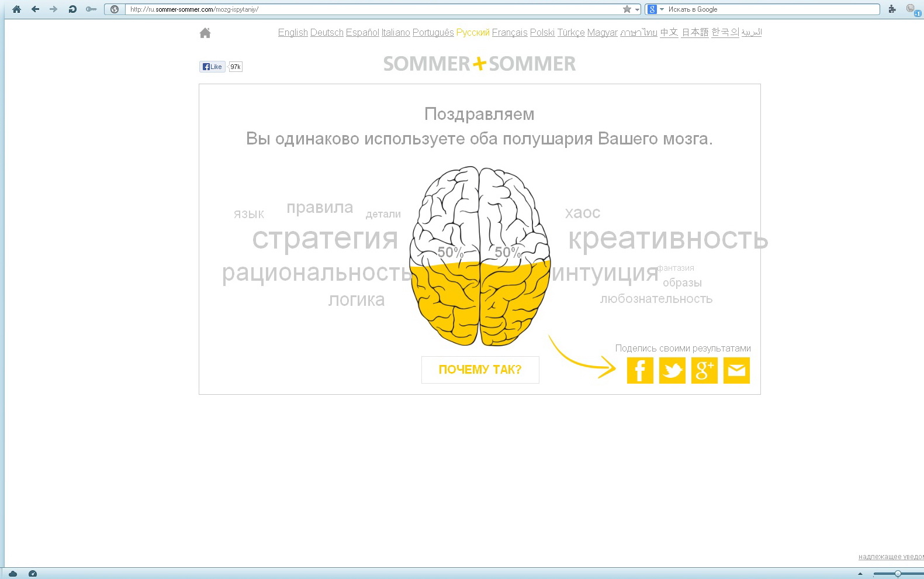This screenshot has height=579, width=924.
Task: Reload the current page
Action: (72, 9)
